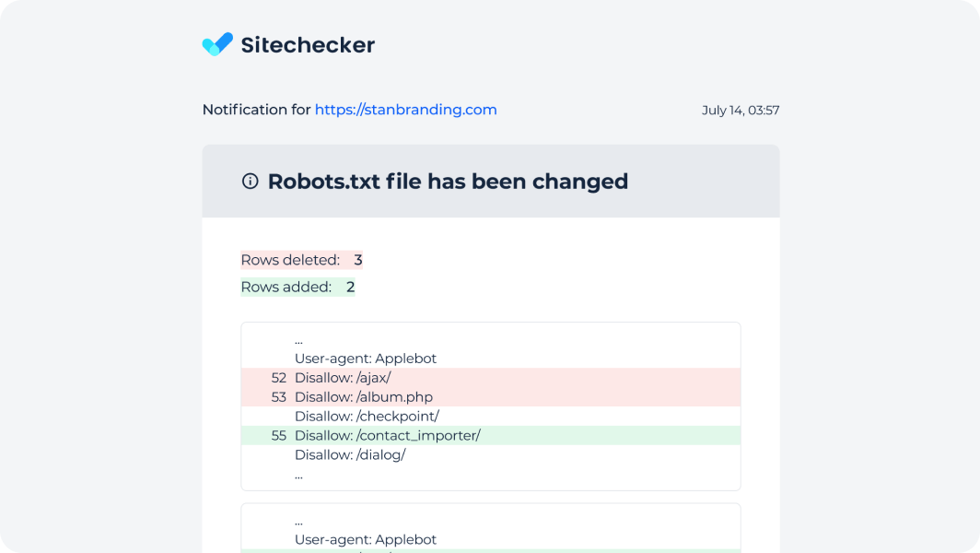Open the https://stanbranding.com link
The width and height of the screenshot is (980, 553).
tap(405, 110)
